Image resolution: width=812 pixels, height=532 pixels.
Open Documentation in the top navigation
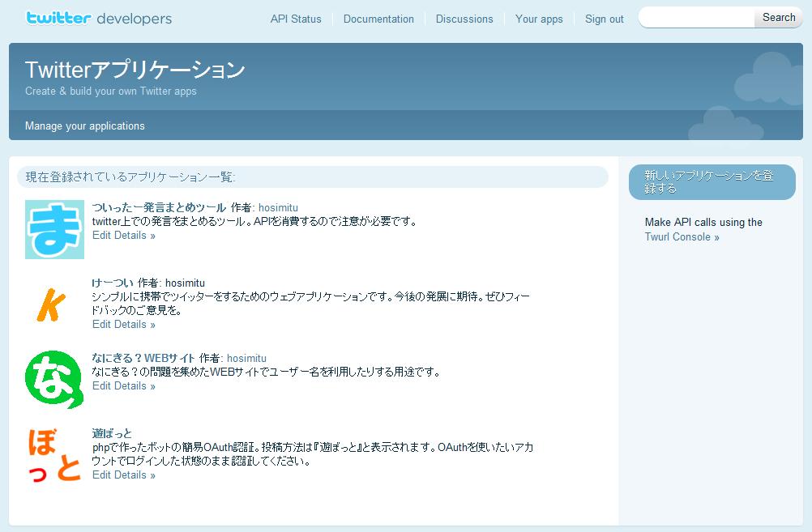378,19
